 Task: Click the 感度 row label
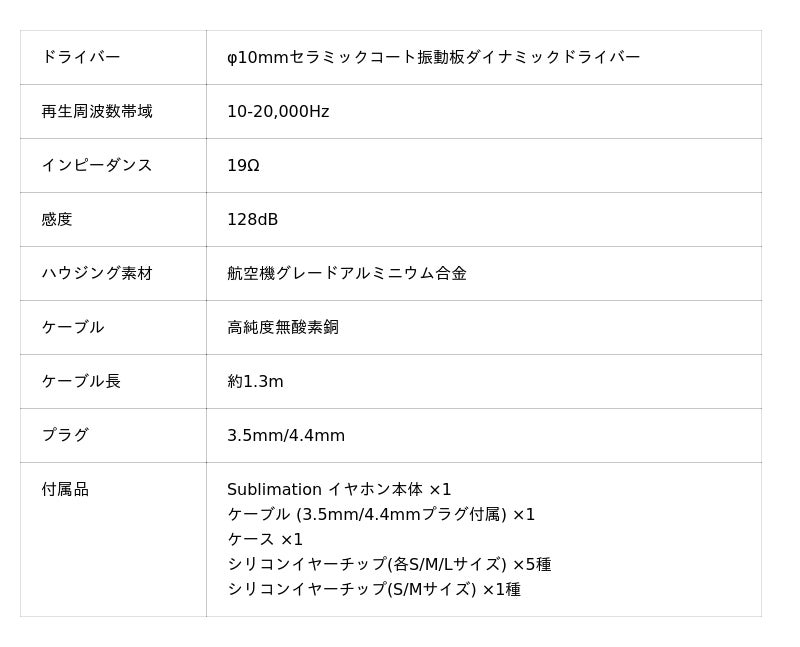point(57,220)
